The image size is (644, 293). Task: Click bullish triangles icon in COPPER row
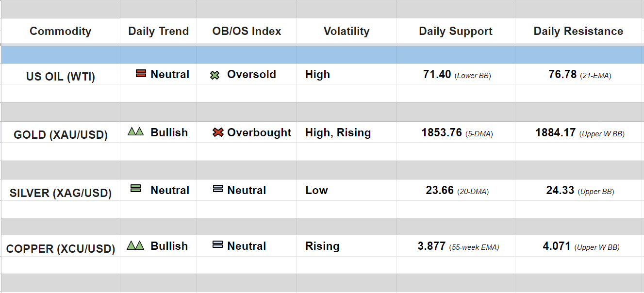click(135, 245)
